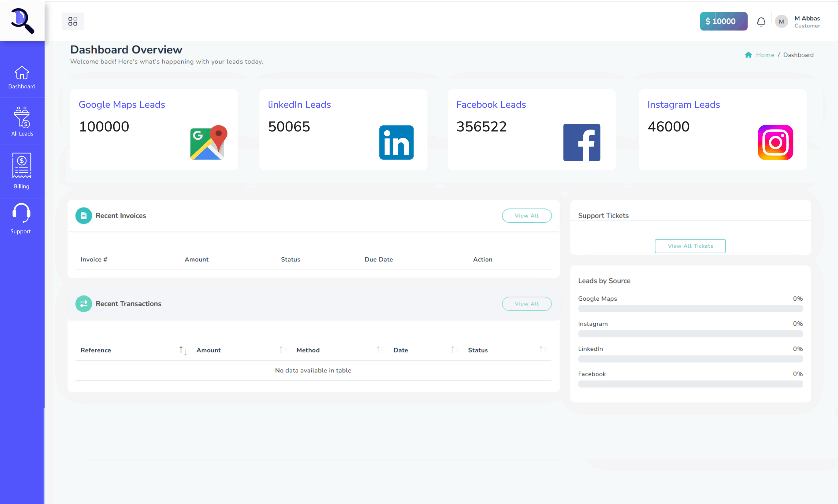Click the magnifying glass logo icon
The image size is (838, 504).
point(22,21)
